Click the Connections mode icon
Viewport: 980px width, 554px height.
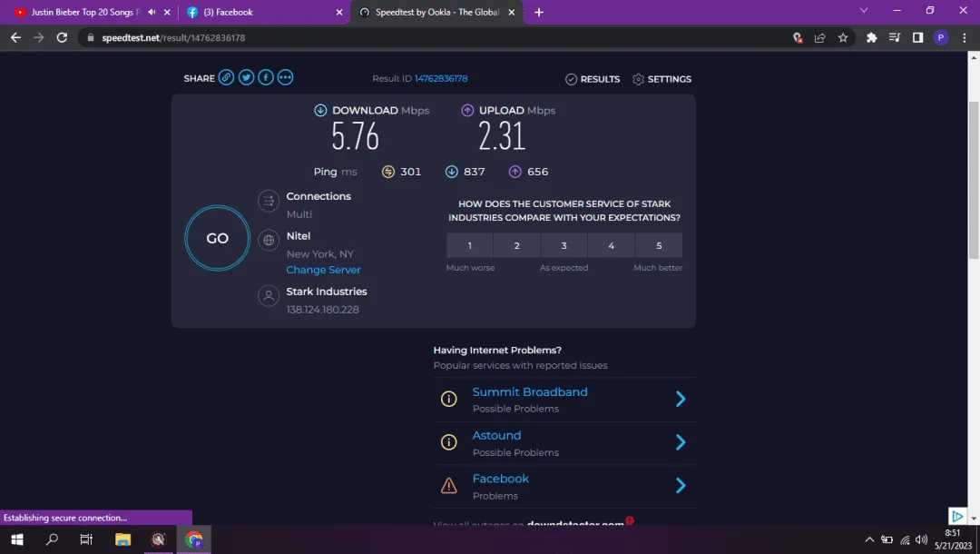click(x=268, y=201)
